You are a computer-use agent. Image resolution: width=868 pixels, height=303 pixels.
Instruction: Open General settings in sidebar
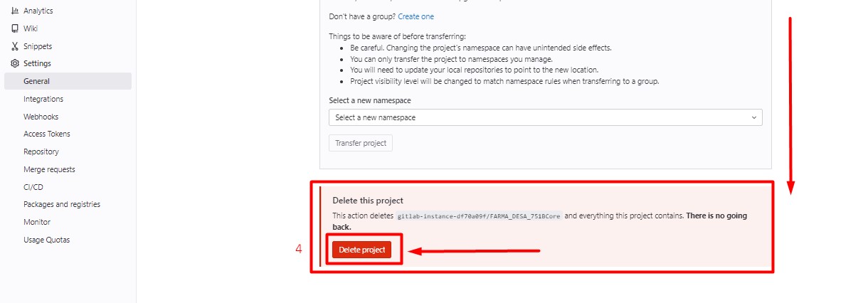click(36, 81)
